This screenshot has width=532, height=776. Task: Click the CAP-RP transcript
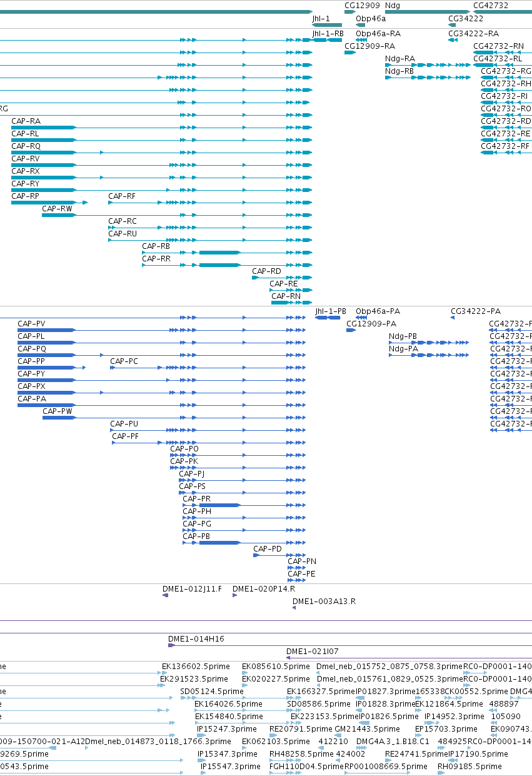click(49, 203)
